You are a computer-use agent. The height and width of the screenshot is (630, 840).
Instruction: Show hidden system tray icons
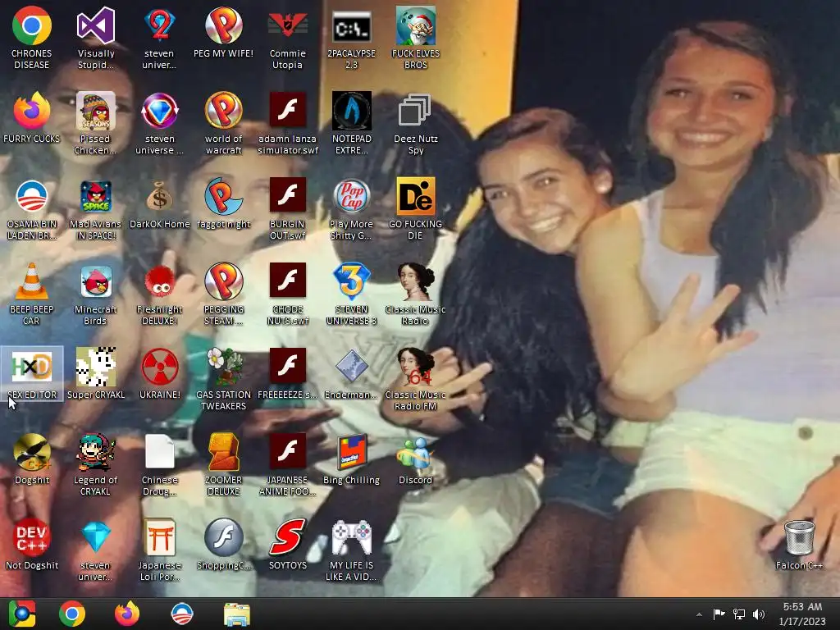point(699,614)
